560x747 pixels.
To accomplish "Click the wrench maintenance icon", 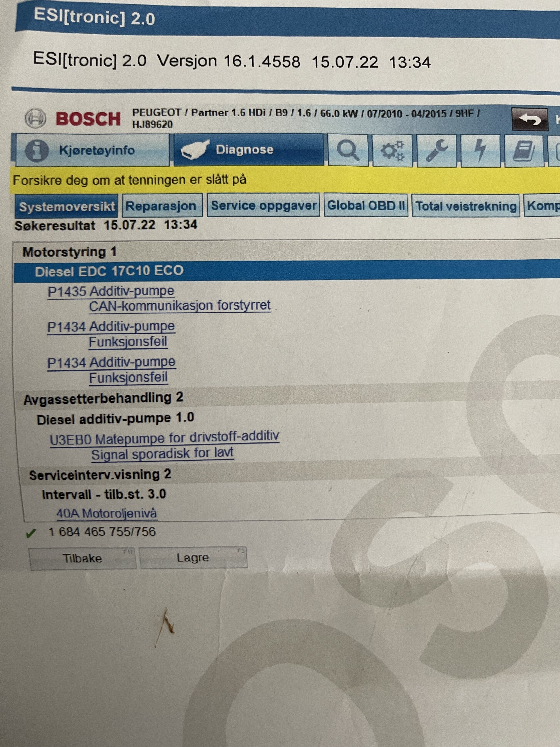I will coord(436,151).
